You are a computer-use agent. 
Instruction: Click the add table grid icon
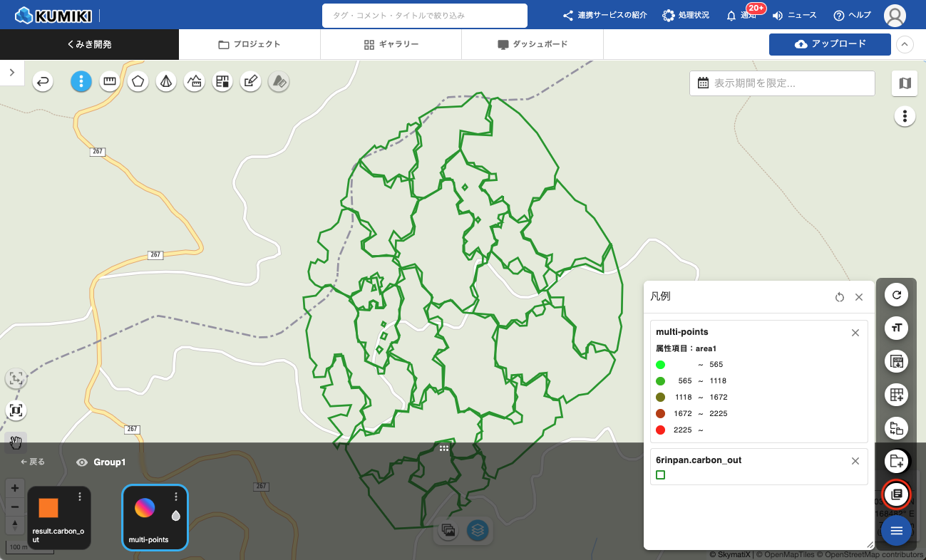tap(896, 395)
